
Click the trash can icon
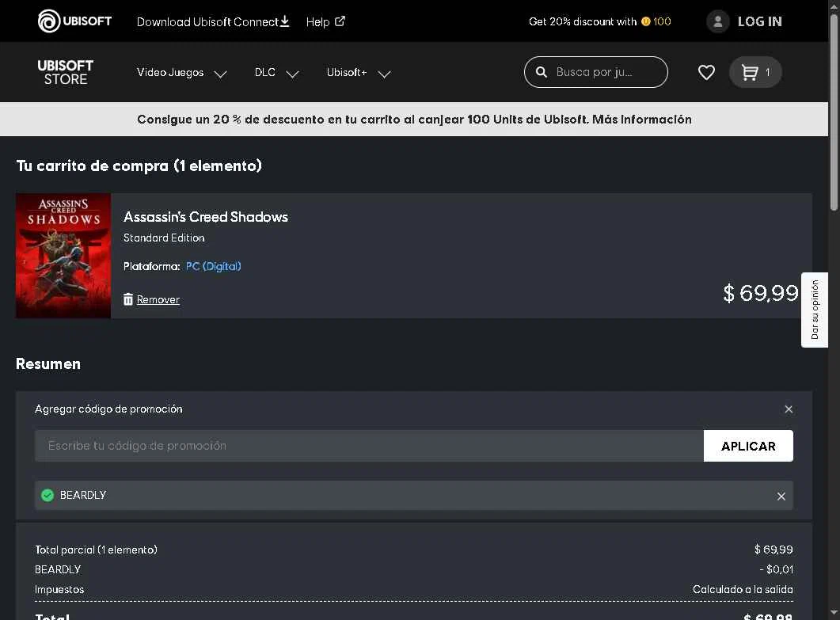pos(128,299)
